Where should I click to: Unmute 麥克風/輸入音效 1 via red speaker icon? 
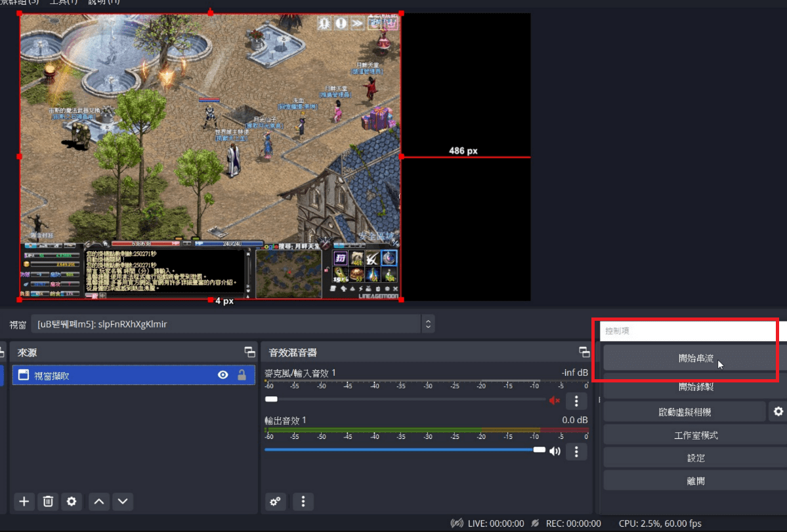555,400
